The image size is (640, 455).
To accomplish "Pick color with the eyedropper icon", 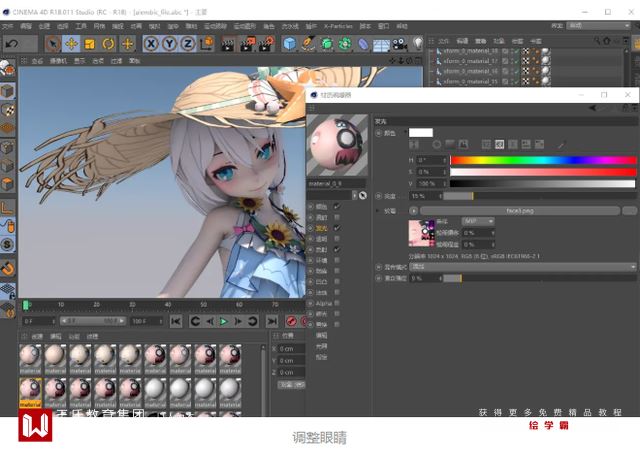I will [562, 144].
